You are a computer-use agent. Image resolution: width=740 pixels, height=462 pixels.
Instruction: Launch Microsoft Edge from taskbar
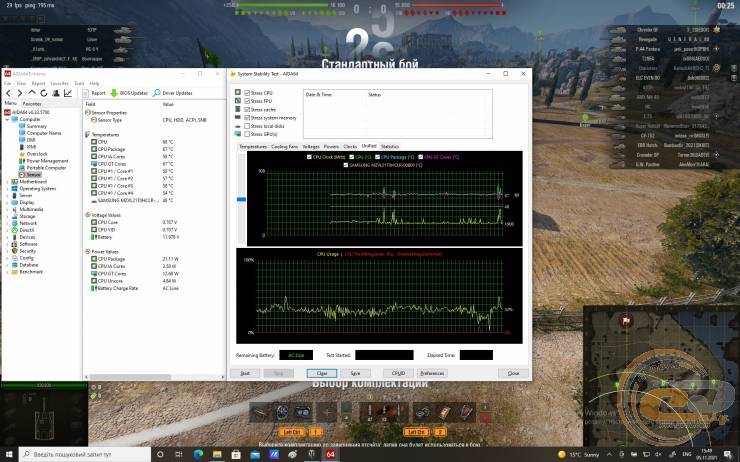(198, 454)
